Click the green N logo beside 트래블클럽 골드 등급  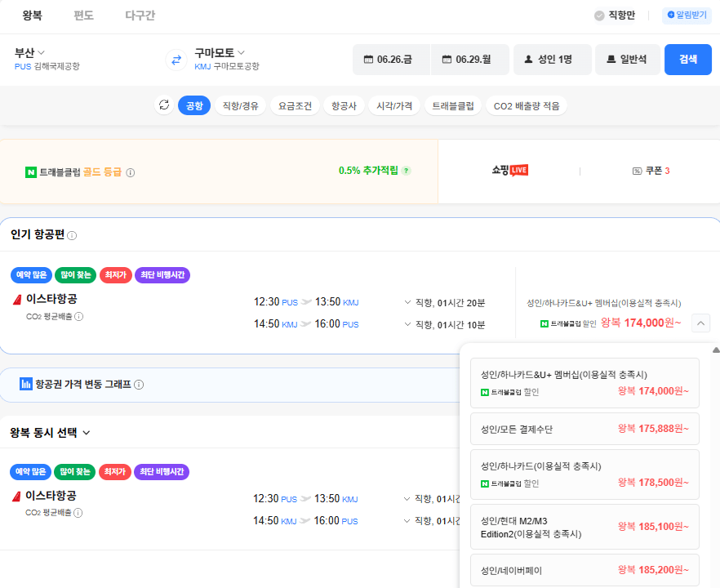[31, 172]
